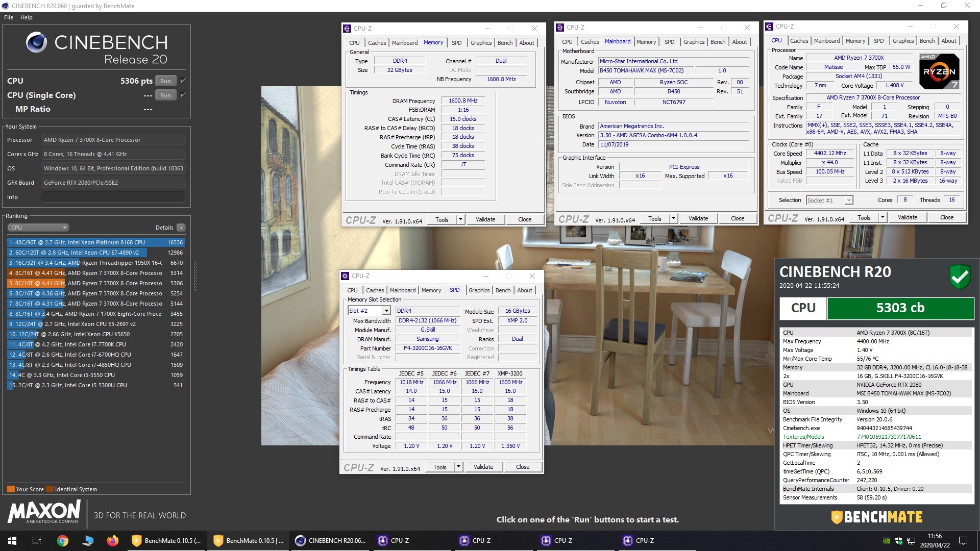The image size is (980, 551).
Task: Open the Cinebench Help menu
Action: point(27,17)
